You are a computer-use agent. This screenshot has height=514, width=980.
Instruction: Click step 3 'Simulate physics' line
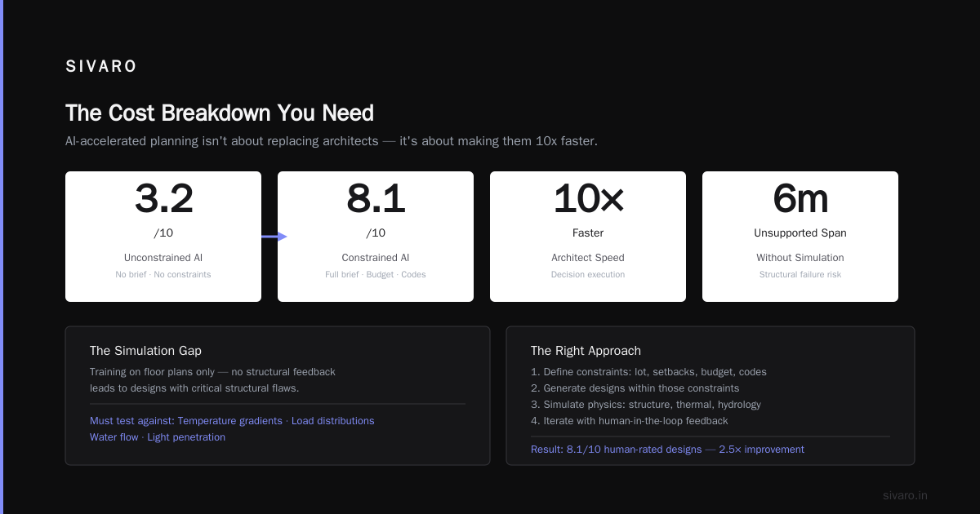pos(645,405)
